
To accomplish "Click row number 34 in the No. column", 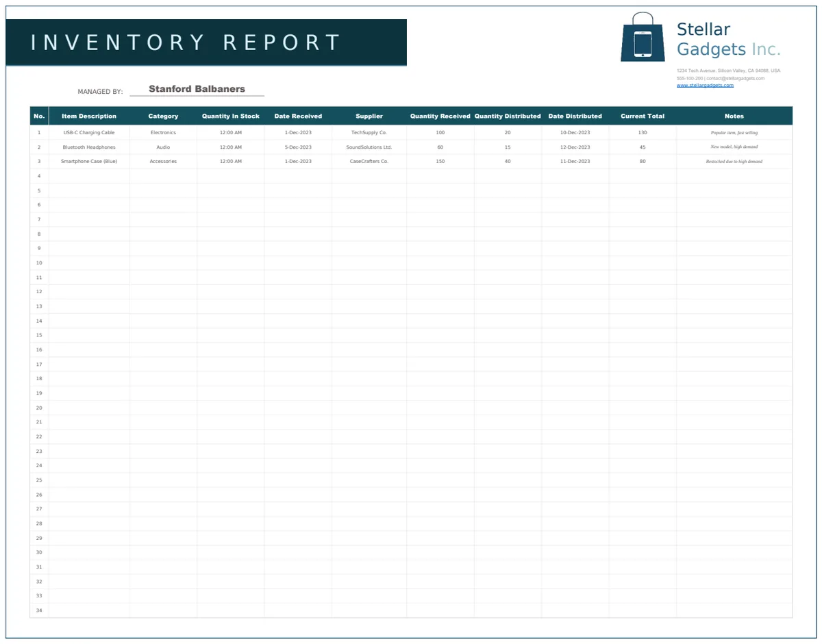I will (x=39, y=610).
